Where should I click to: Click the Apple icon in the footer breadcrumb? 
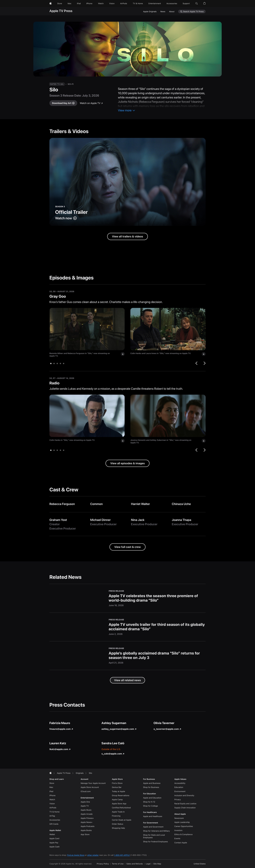51,773
